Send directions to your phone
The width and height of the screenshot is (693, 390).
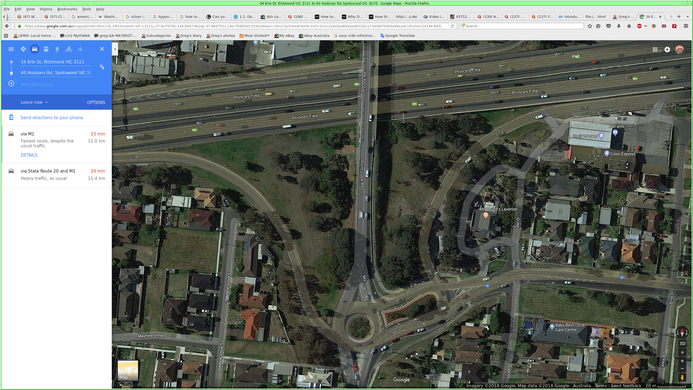(x=52, y=118)
